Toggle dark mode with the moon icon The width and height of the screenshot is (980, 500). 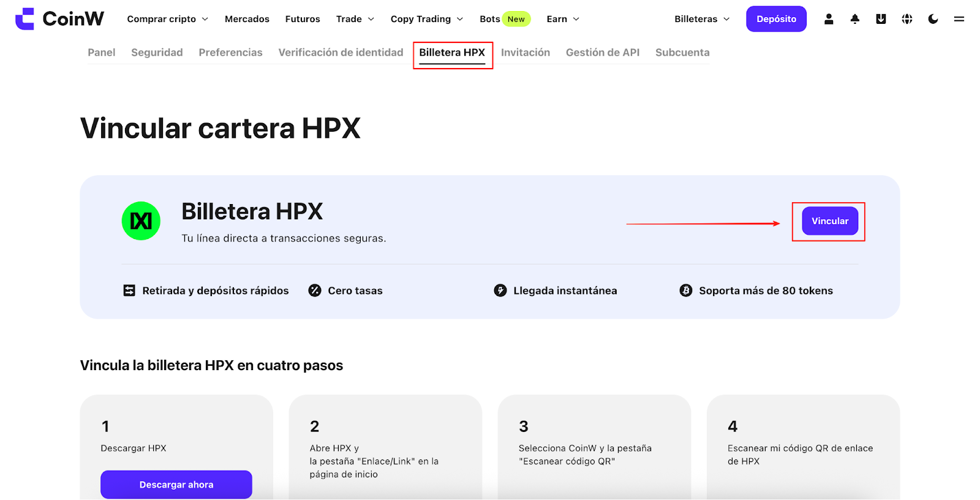coord(933,19)
